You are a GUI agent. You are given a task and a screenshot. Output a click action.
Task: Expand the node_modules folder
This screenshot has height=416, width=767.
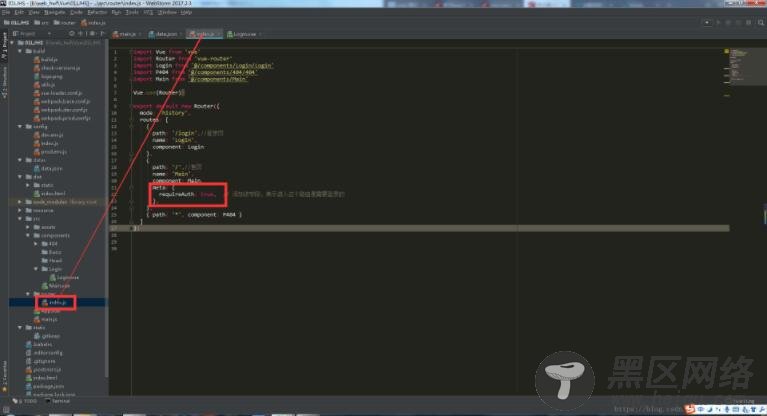tap(20, 202)
